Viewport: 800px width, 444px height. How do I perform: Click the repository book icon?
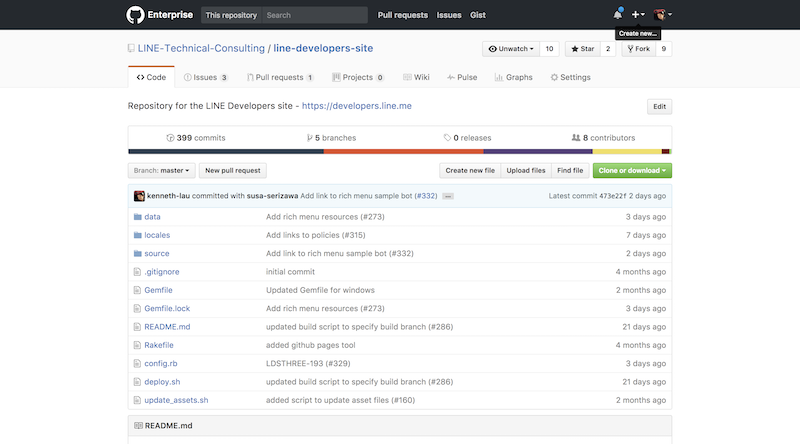(x=131, y=48)
